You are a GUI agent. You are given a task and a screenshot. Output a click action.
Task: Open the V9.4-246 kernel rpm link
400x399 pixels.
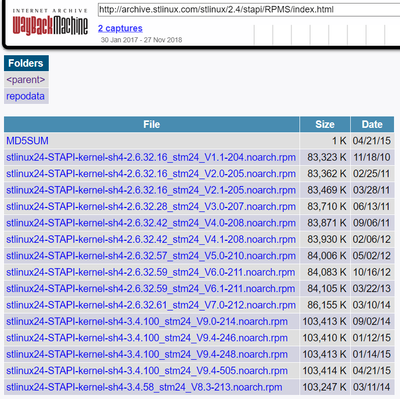(x=147, y=338)
